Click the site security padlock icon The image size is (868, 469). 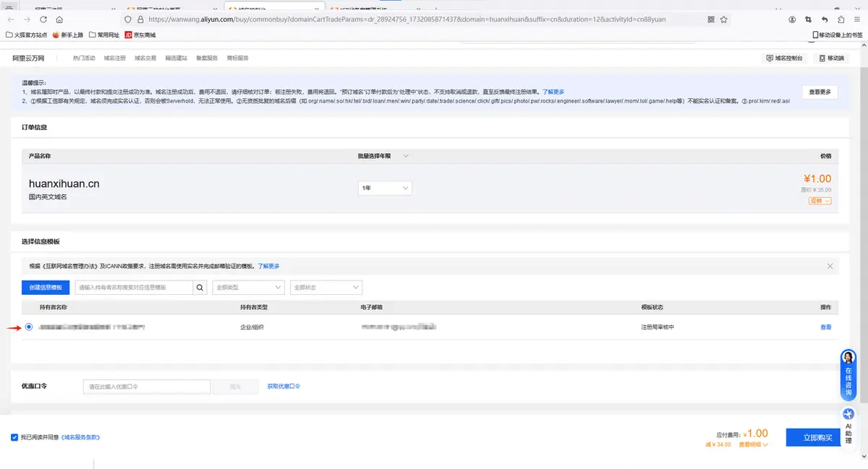coord(140,20)
